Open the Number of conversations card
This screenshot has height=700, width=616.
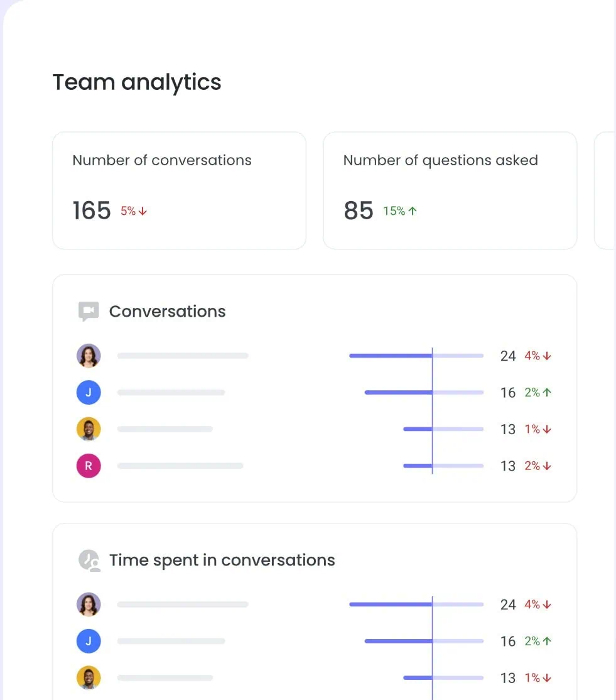(x=180, y=190)
